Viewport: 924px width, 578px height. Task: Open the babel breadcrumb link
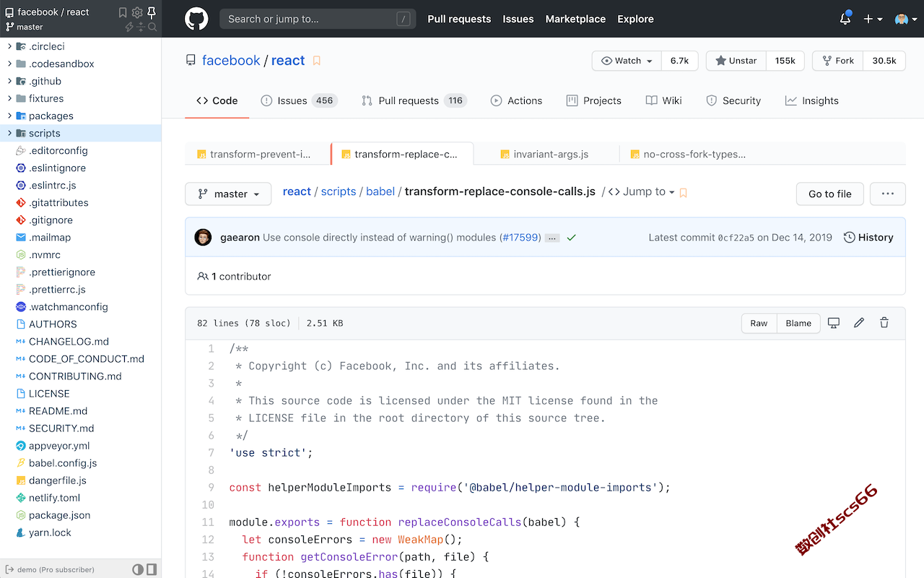[x=380, y=191]
